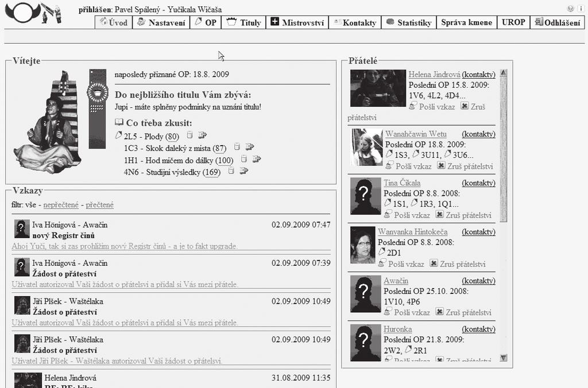Open the Úvod tab
Image resolution: width=588 pixels, height=388 pixels.
[114, 22]
